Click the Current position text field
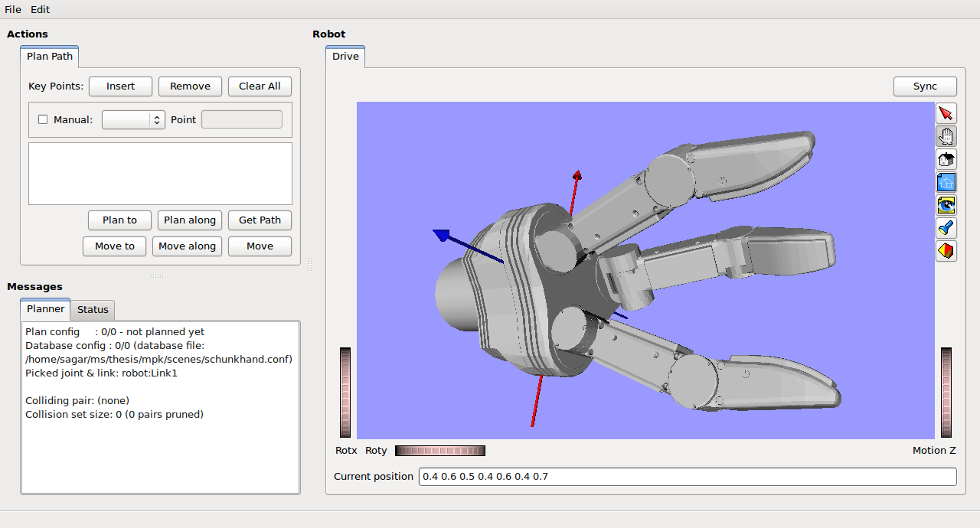 pyautogui.click(x=687, y=477)
